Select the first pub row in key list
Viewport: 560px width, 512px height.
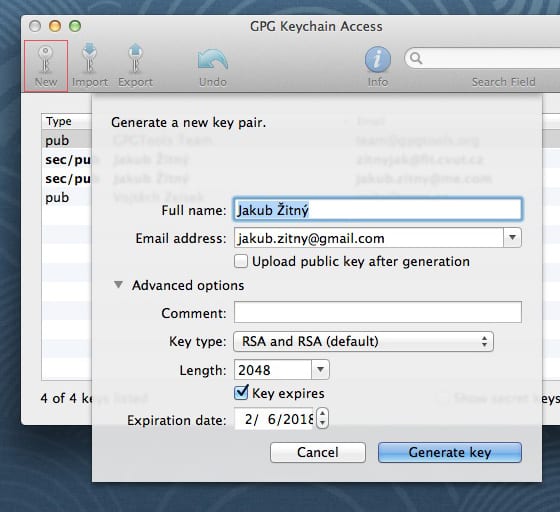coord(67,140)
